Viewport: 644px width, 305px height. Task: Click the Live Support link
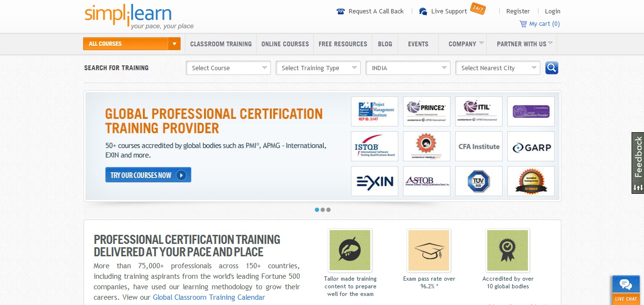click(449, 11)
